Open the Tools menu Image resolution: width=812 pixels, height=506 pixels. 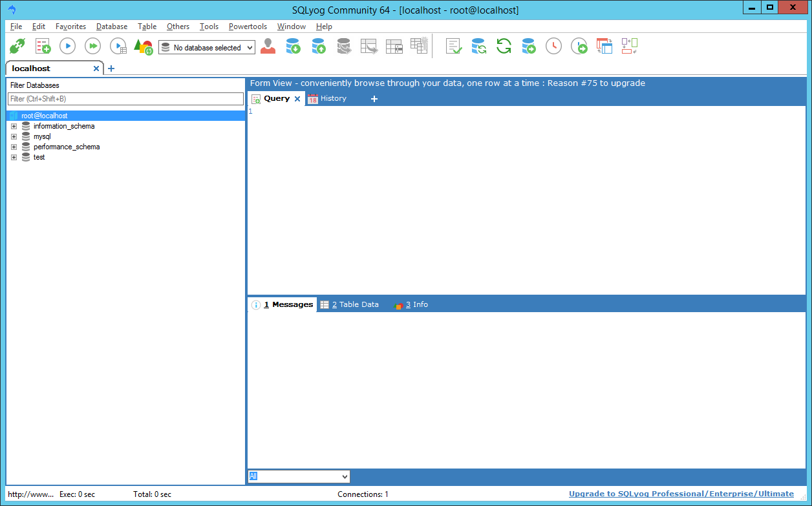[209, 26]
